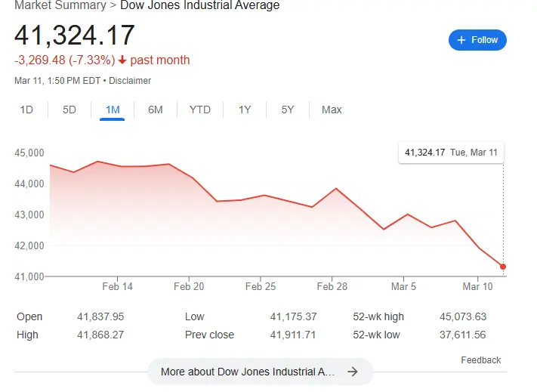The width and height of the screenshot is (537, 392).
Task: Click the chart tooltip showing Tue, Mar 11
Action: pyautogui.click(x=451, y=153)
